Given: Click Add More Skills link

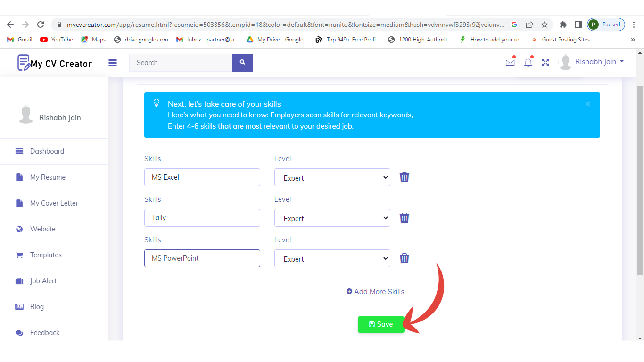Looking at the screenshot, I should pyautogui.click(x=375, y=292).
